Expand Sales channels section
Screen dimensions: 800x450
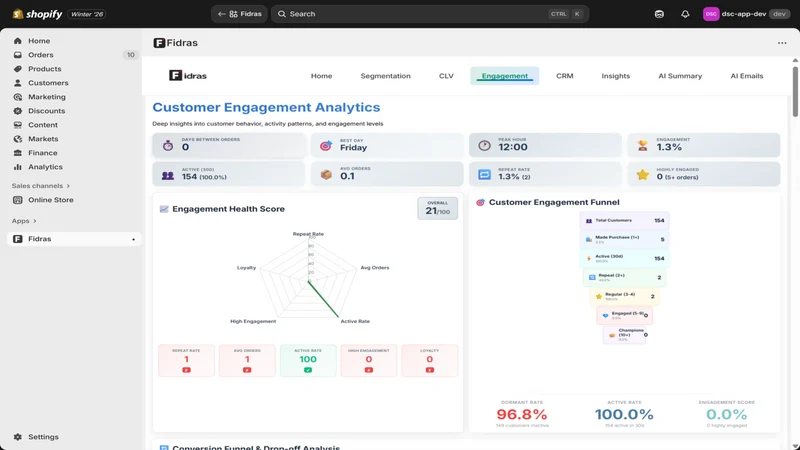40,186
